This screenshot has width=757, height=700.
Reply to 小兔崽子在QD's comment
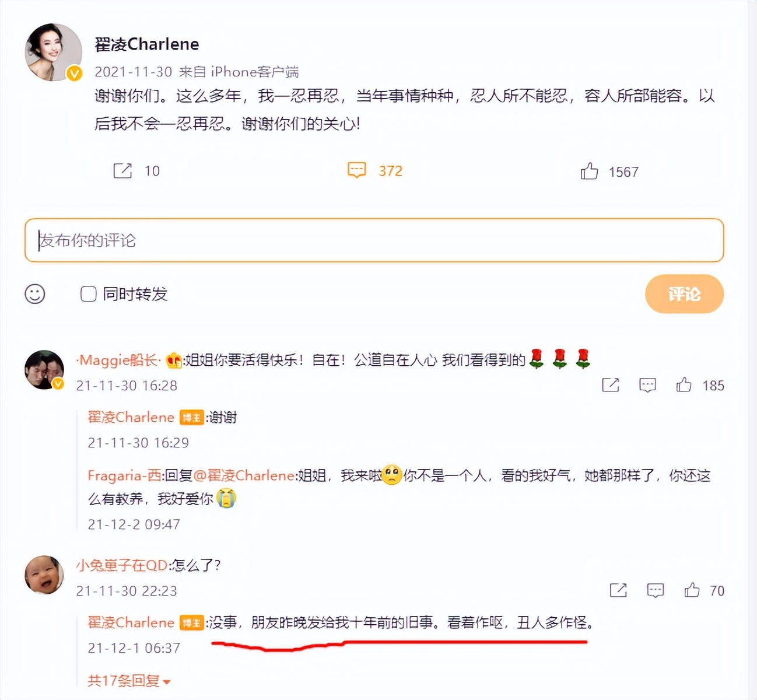click(656, 590)
